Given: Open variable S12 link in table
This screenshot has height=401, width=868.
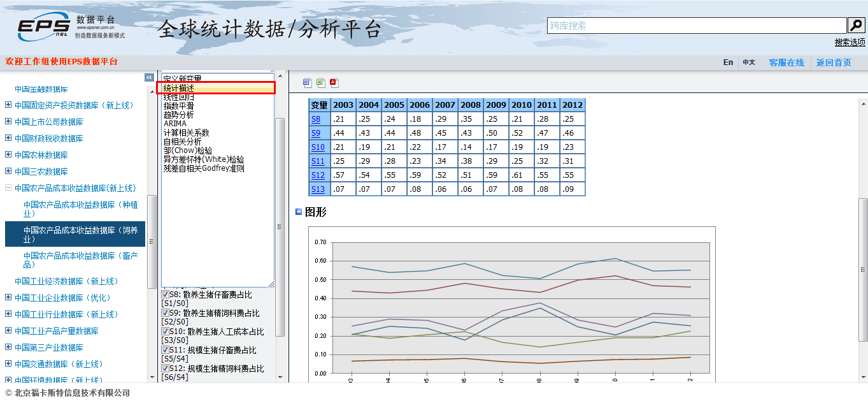Looking at the screenshot, I should [x=318, y=175].
